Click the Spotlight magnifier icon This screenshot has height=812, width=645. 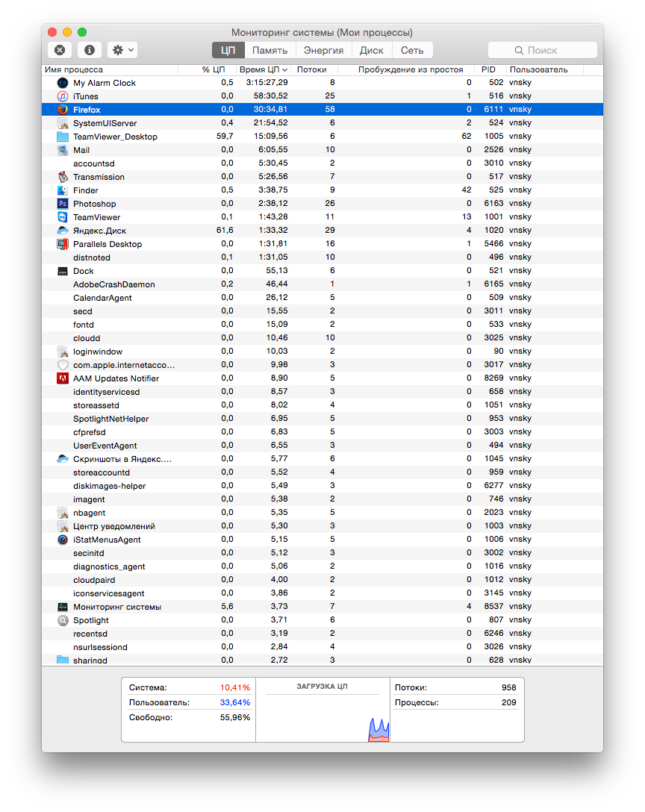point(63,620)
